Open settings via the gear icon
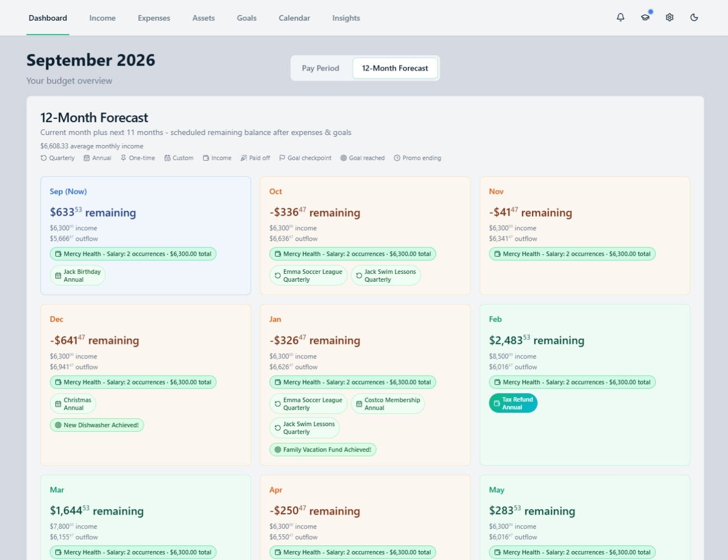The height and width of the screenshot is (560, 728). pyautogui.click(x=670, y=17)
